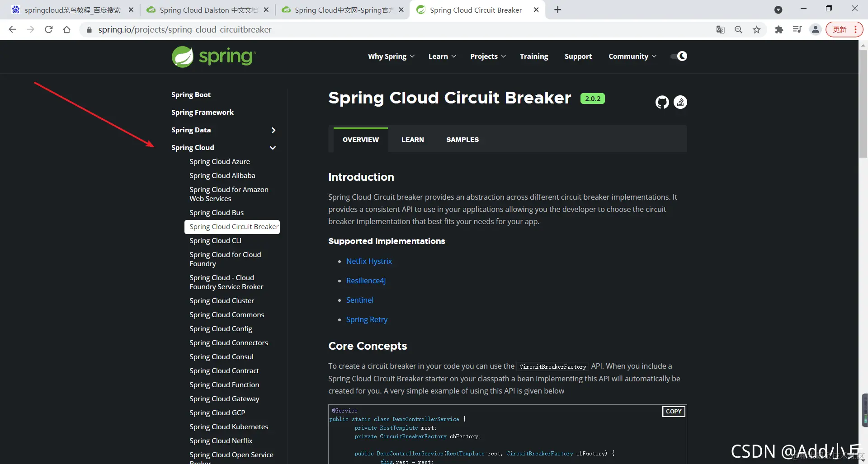Open the Stack Overflow icon
Viewport: 868px width, 464px height.
click(680, 102)
